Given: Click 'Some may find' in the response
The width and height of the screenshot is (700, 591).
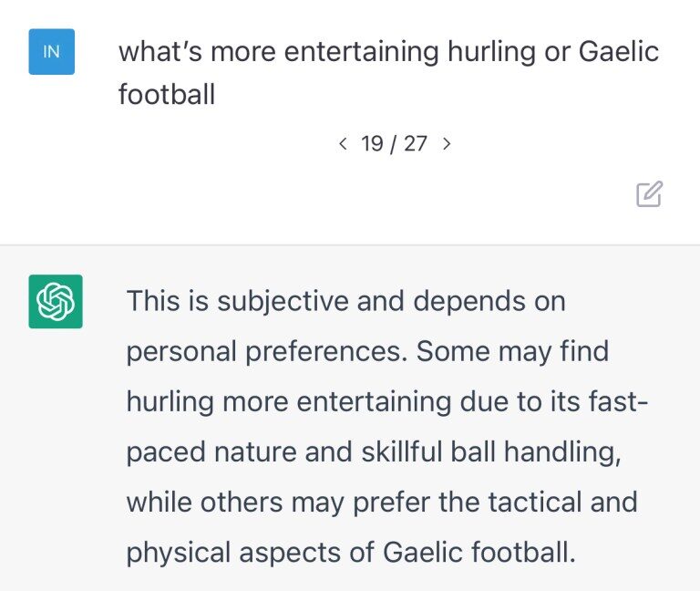Looking at the screenshot, I should point(512,351).
